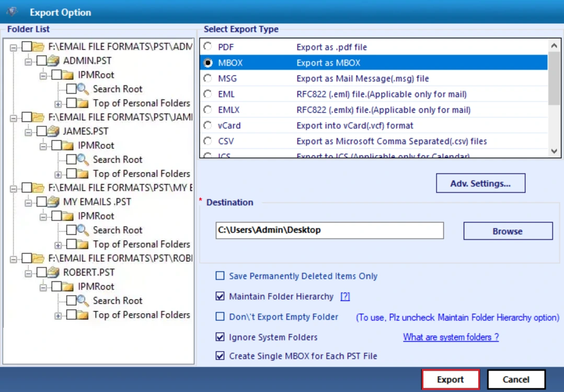Click the Top of Personal Folders icon under ROBERT.PST

point(83,315)
